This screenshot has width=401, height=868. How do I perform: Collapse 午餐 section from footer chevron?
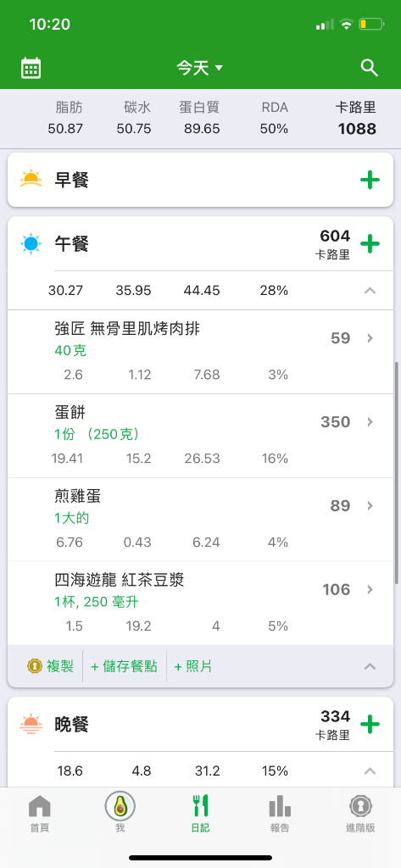[x=370, y=666]
